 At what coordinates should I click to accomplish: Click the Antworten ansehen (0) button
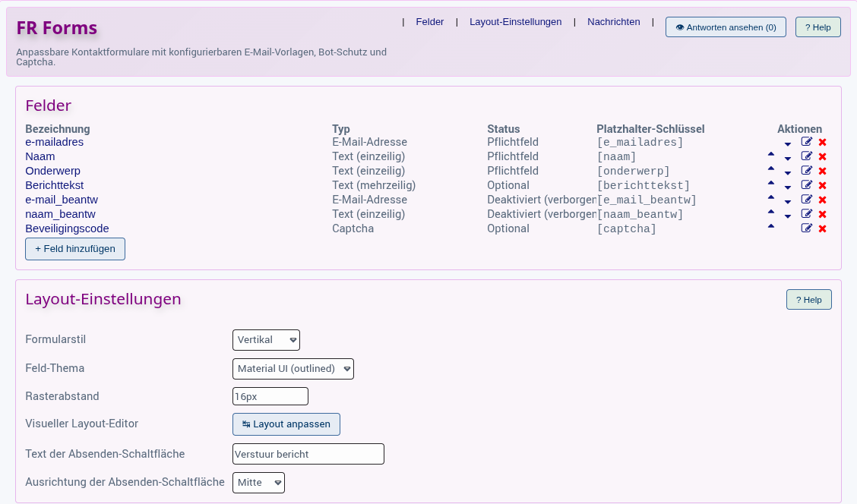(x=726, y=27)
